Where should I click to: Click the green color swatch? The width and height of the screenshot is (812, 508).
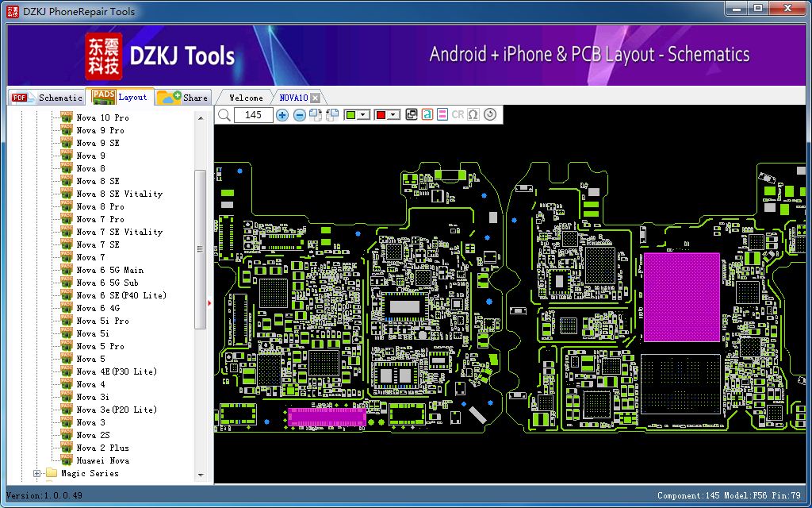[350, 115]
